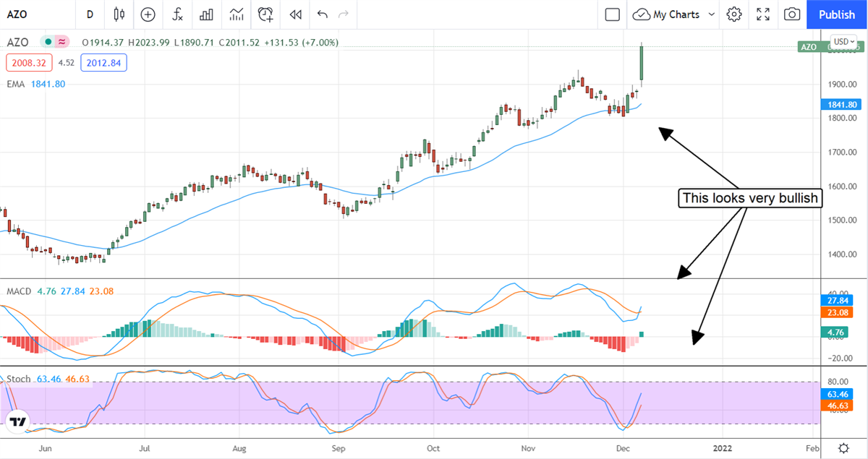Click the 4.52 spread value
The width and height of the screenshot is (868, 459).
[x=67, y=63]
